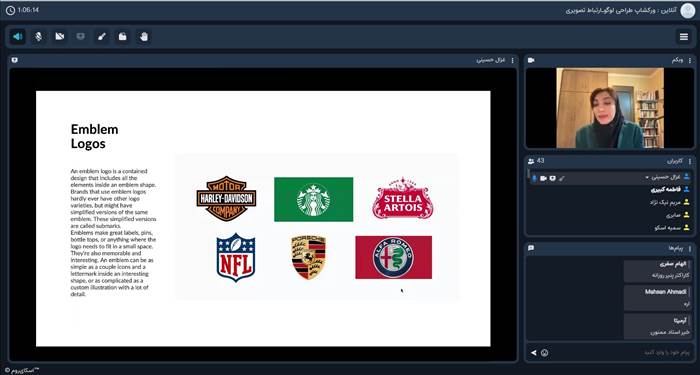Open the file sharing icon in toolbar
Screen dimensions: 700x375
point(123,37)
